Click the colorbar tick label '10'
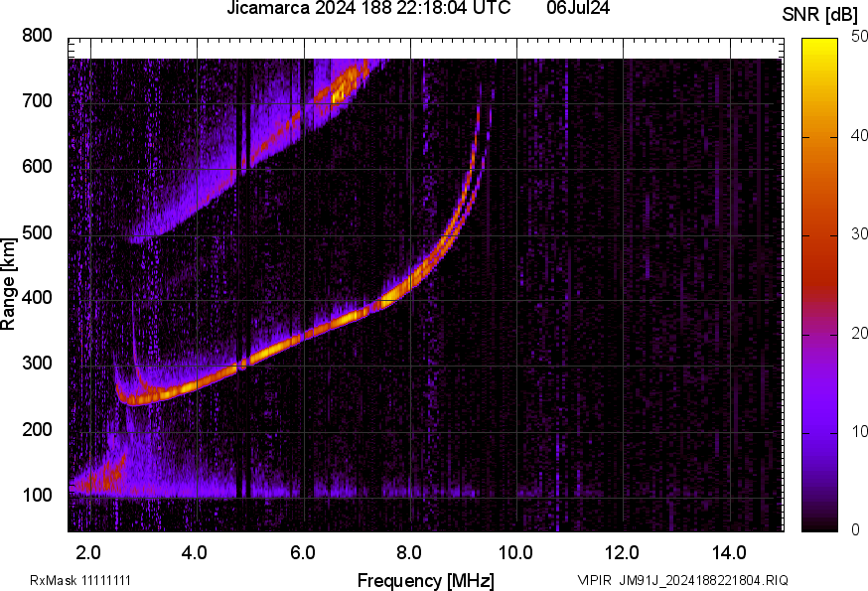Image resolution: width=868 pixels, height=591 pixels. [859, 432]
